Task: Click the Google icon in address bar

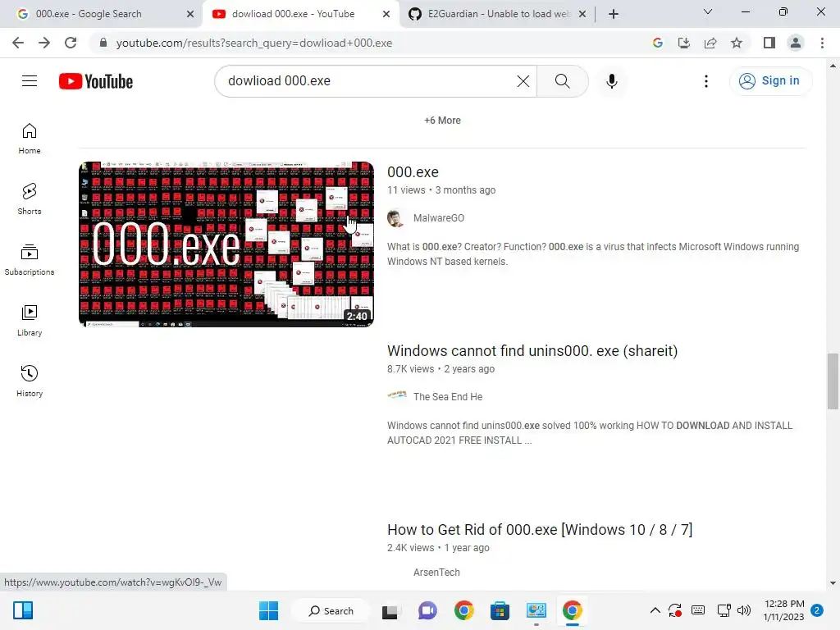Action: (x=657, y=43)
